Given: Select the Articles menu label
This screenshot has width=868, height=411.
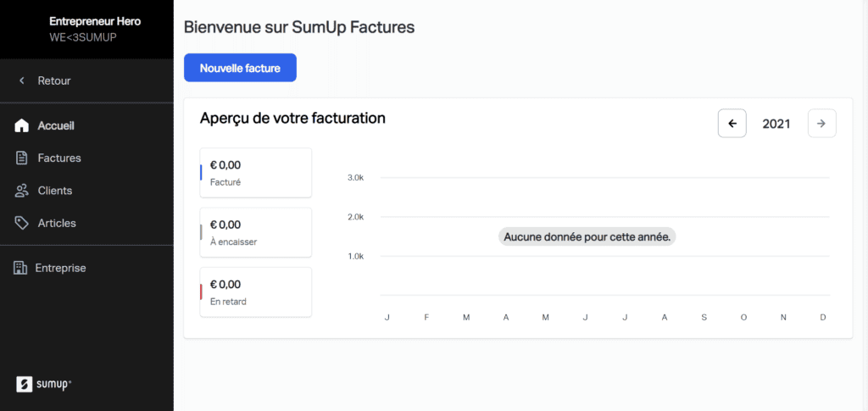Looking at the screenshot, I should 57,223.
